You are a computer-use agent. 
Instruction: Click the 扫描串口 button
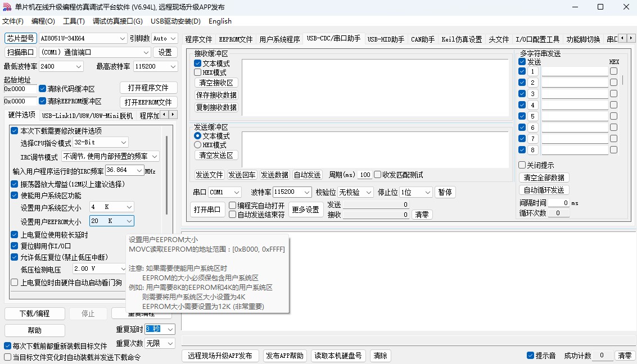(x=20, y=52)
